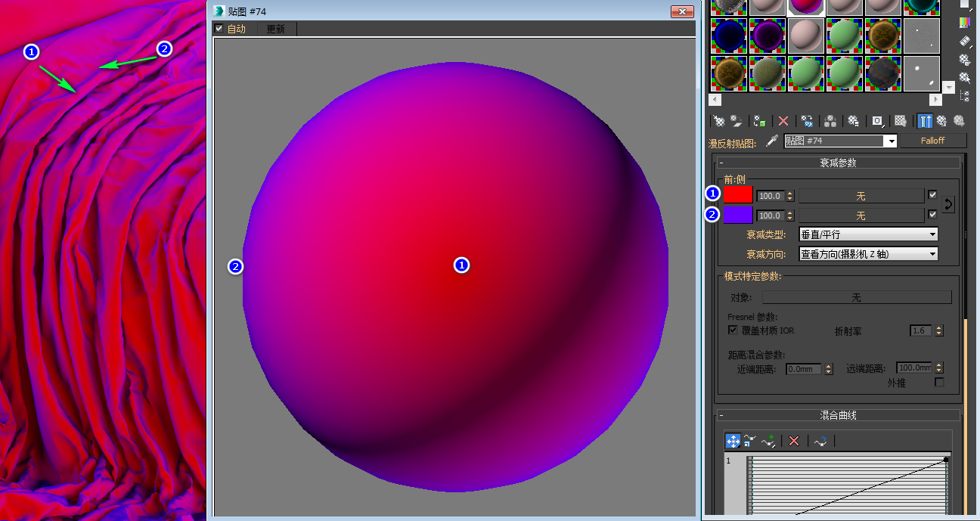Viewport: 980px width, 521px height.
Task: Click 对象 无 object pick button
Action: 857,297
